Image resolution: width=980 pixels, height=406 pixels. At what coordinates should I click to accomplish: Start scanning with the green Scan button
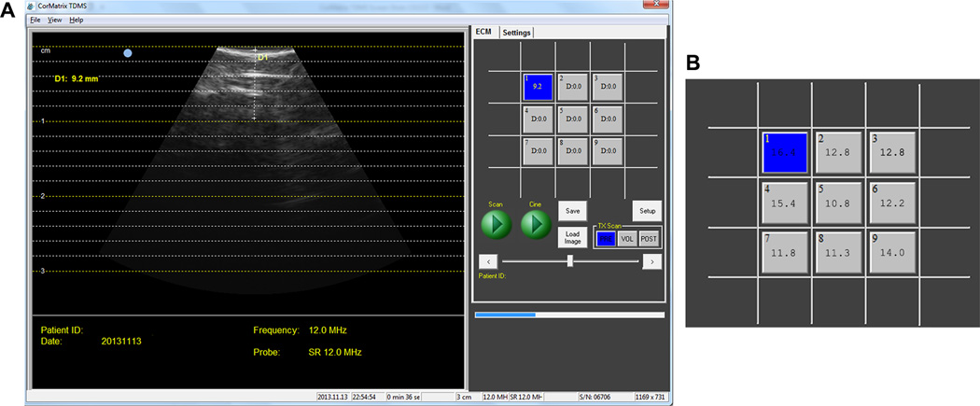coord(497,225)
